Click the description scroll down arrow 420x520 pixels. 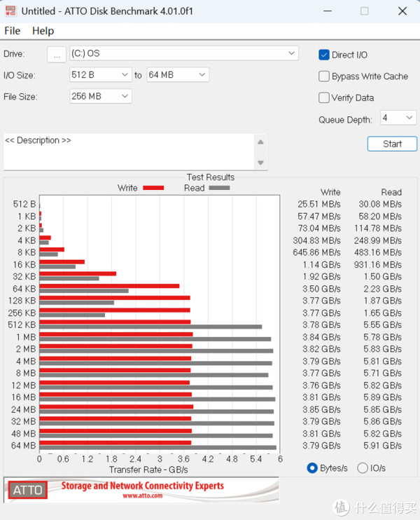[261, 163]
